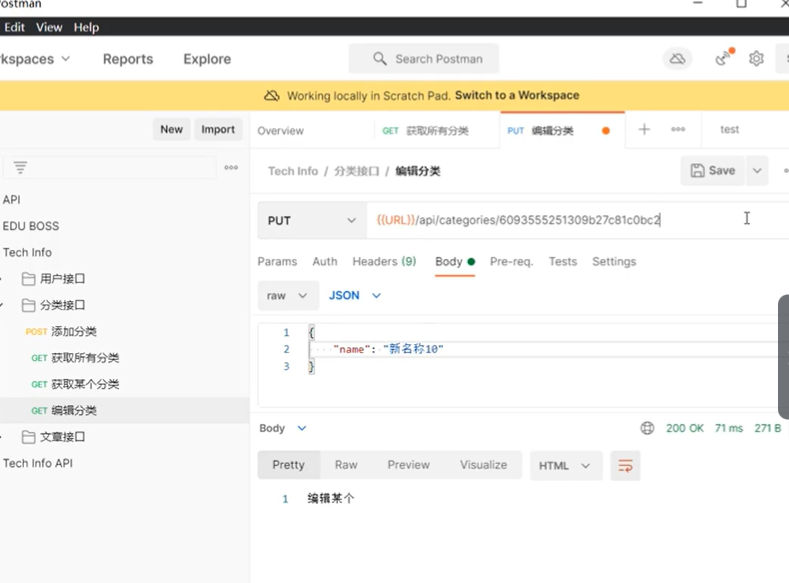The width and height of the screenshot is (789, 583).
Task: Open the Params tab
Action: pyautogui.click(x=277, y=262)
